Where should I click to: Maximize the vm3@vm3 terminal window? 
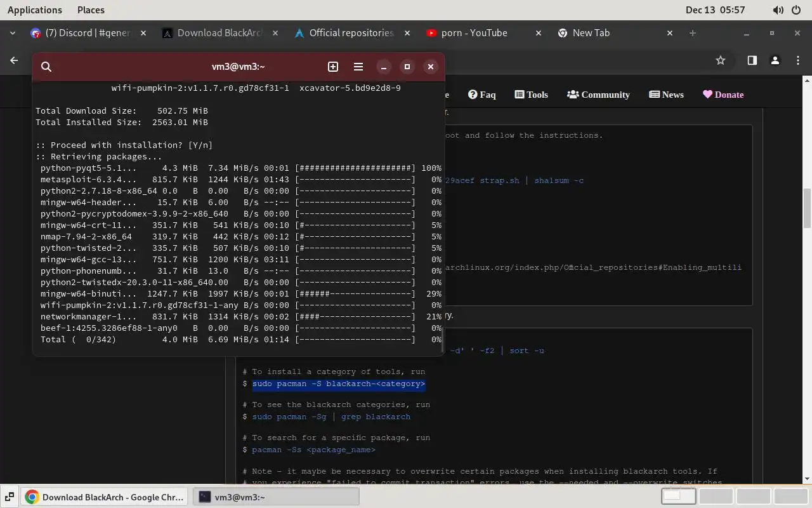pos(407,67)
